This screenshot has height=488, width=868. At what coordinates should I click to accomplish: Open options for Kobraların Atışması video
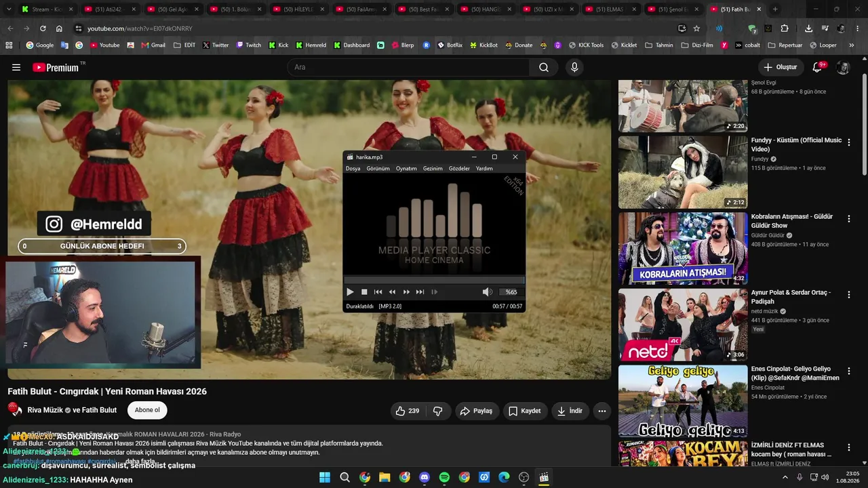(x=848, y=218)
